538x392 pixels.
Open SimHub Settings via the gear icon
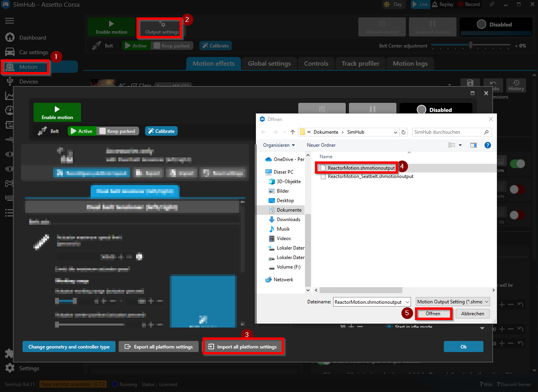click(9, 368)
